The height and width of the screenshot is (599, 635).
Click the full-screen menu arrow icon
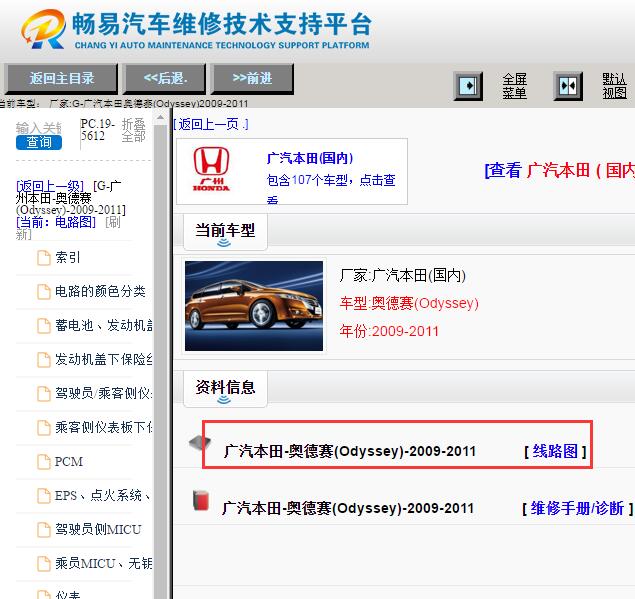468,86
